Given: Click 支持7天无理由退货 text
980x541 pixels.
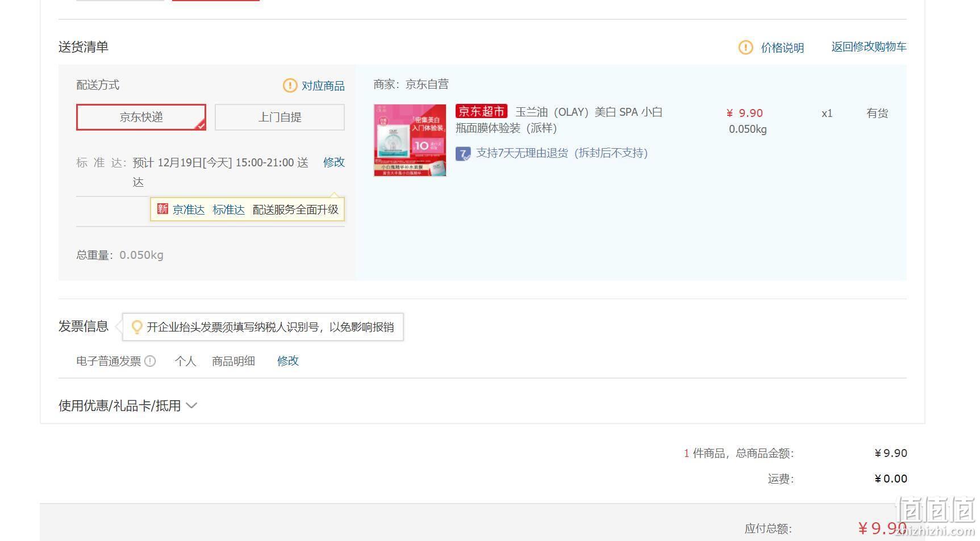Looking at the screenshot, I should click(x=562, y=153).
